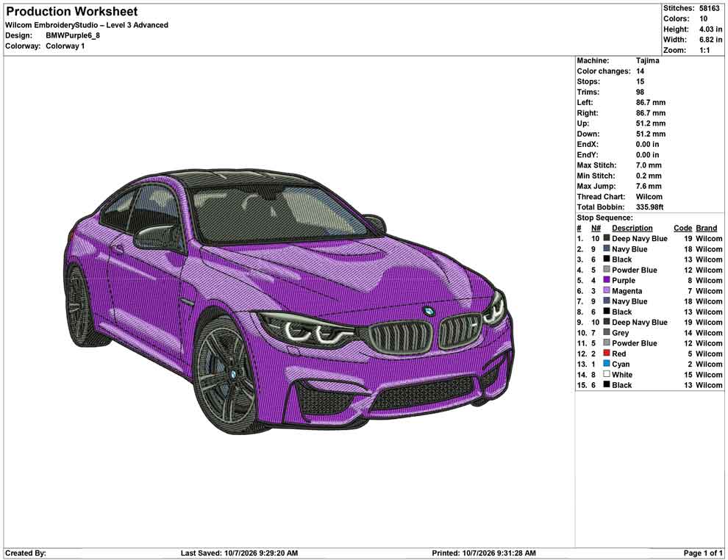Image resolution: width=728 pixels, height=560 pixels.
Task: Click the Page 1 of 1 label
Action: (703, 553)
